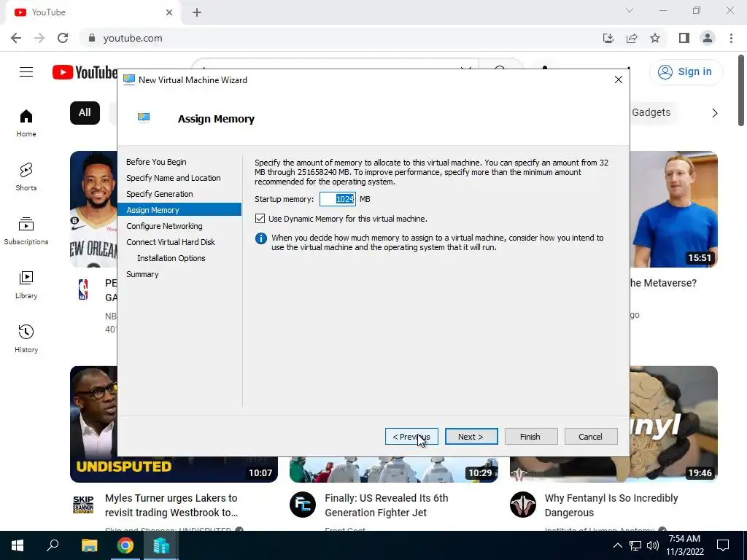Click Next in the wizard
Viewport: 747px width, 560px height.
click(471, 437)
